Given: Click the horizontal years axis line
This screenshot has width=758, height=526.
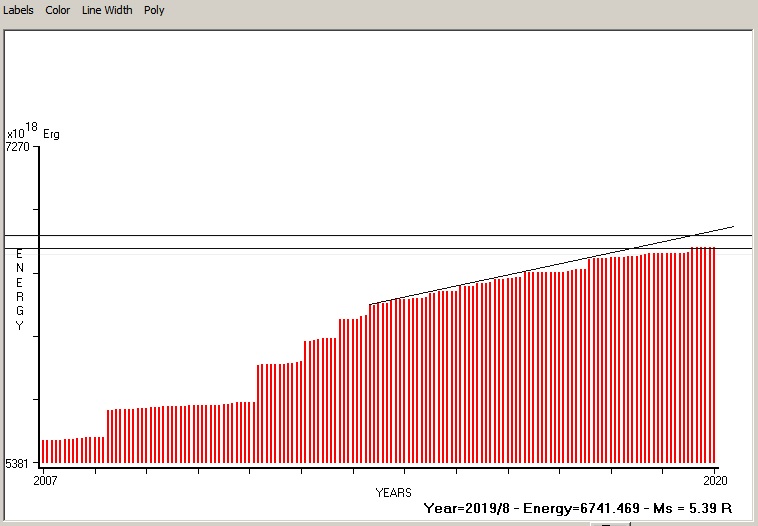Looking at the screenshot, I should pos(380,467).
